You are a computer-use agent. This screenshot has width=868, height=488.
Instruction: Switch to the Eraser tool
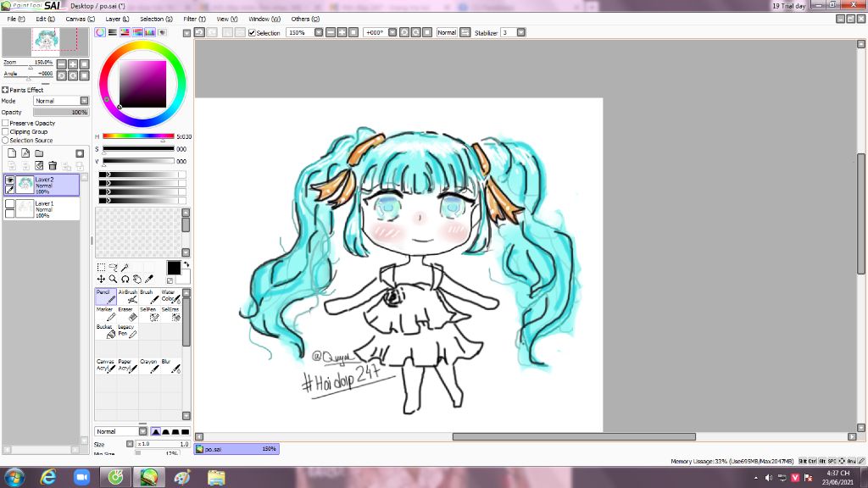[127, 313]
